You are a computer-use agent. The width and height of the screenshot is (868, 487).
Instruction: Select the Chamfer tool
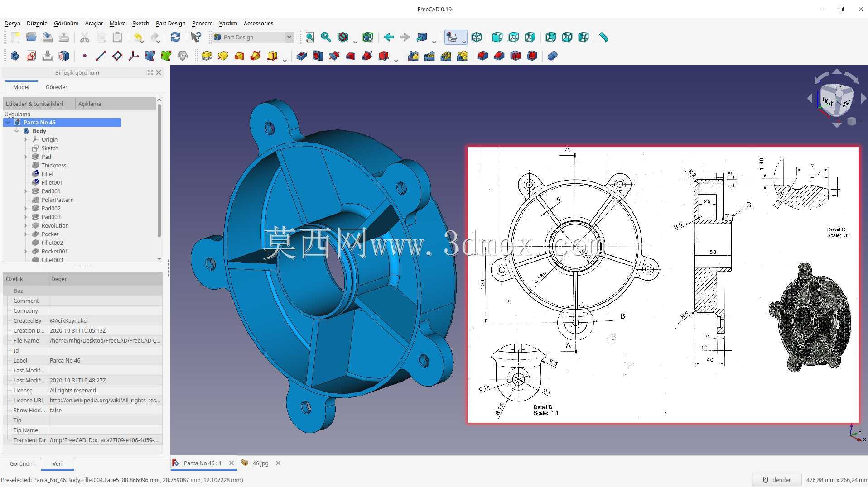(x=499, y=56)
